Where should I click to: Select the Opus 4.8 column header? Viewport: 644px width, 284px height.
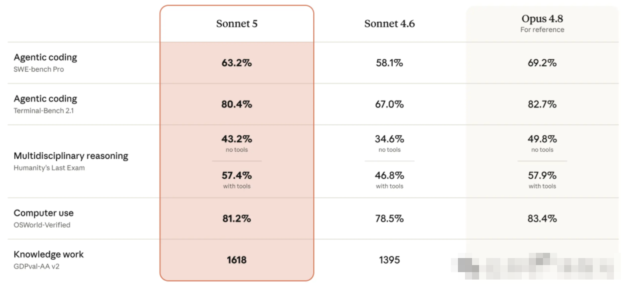click(542, 19)
